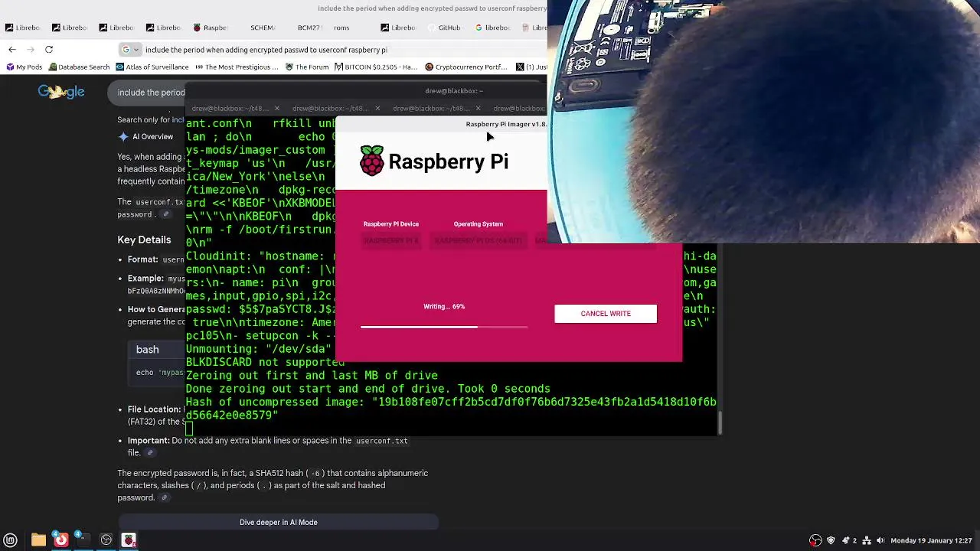
Task: Click the browser forward arrow
Action: tap(31, 50)
